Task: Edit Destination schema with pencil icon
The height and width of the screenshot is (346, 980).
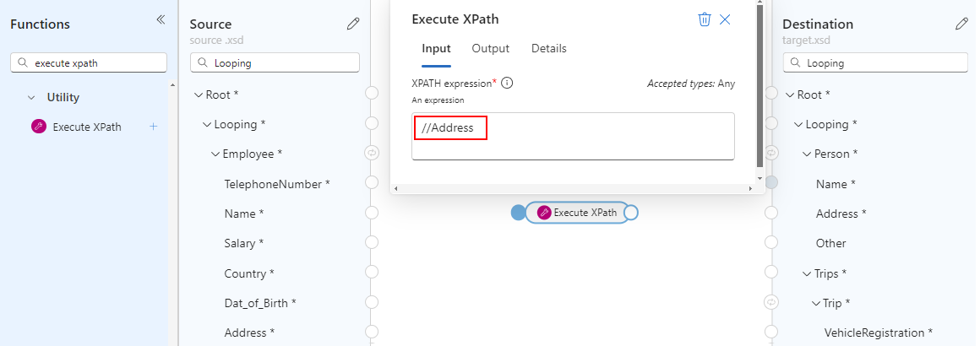Action: pos(961,24)
